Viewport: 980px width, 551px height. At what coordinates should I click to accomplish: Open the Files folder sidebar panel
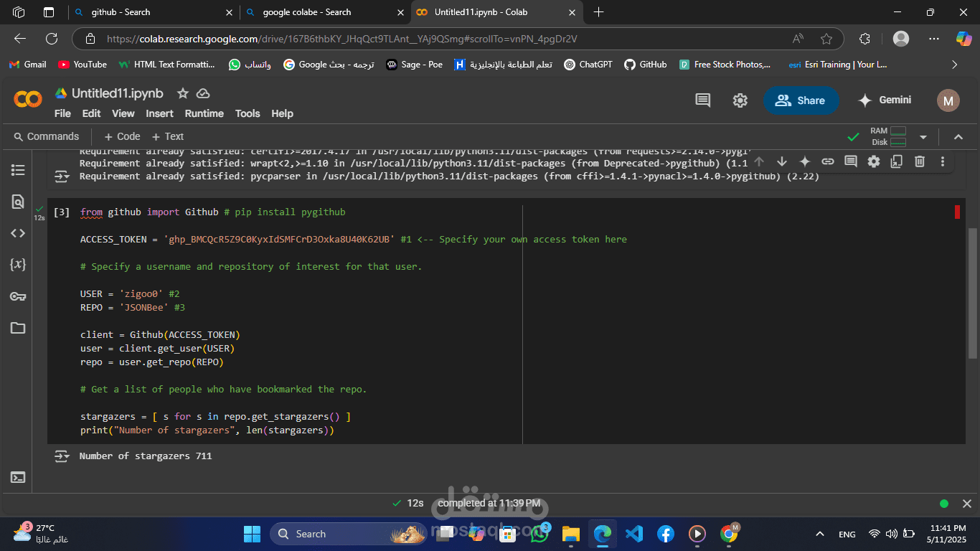18,328
